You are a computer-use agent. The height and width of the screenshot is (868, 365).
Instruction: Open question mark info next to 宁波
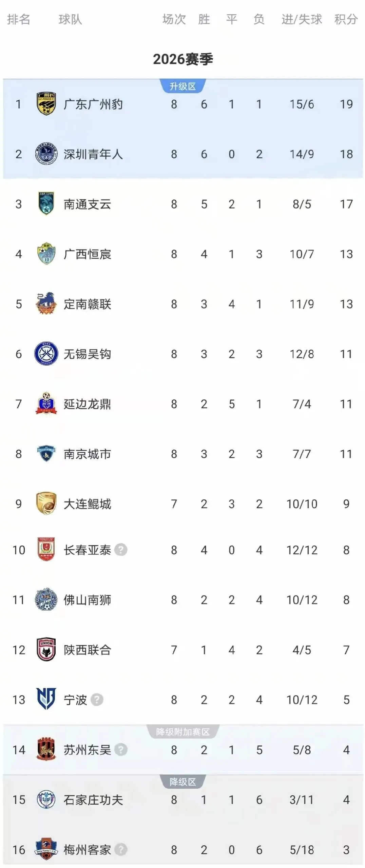(97, 699)
